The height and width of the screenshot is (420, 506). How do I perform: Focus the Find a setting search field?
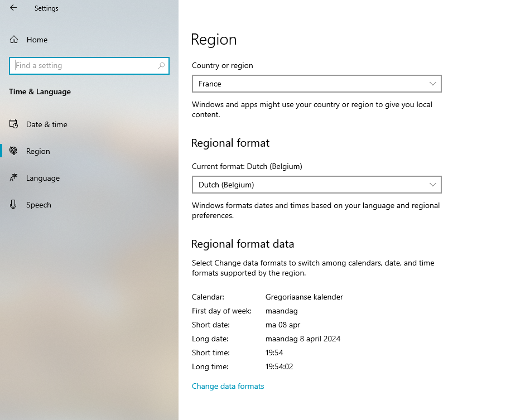click(x=89, y=66)
